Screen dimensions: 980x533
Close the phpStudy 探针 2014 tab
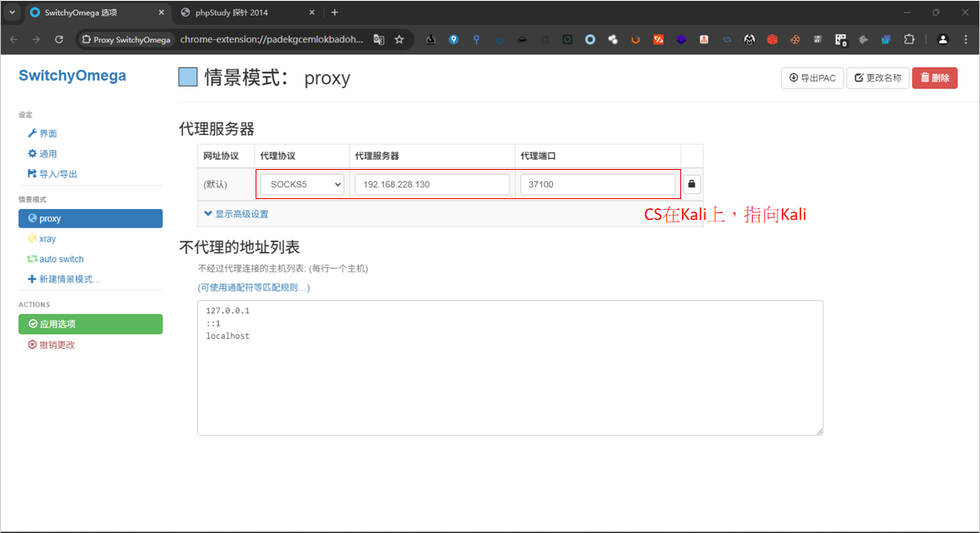(x=312, y=12)
